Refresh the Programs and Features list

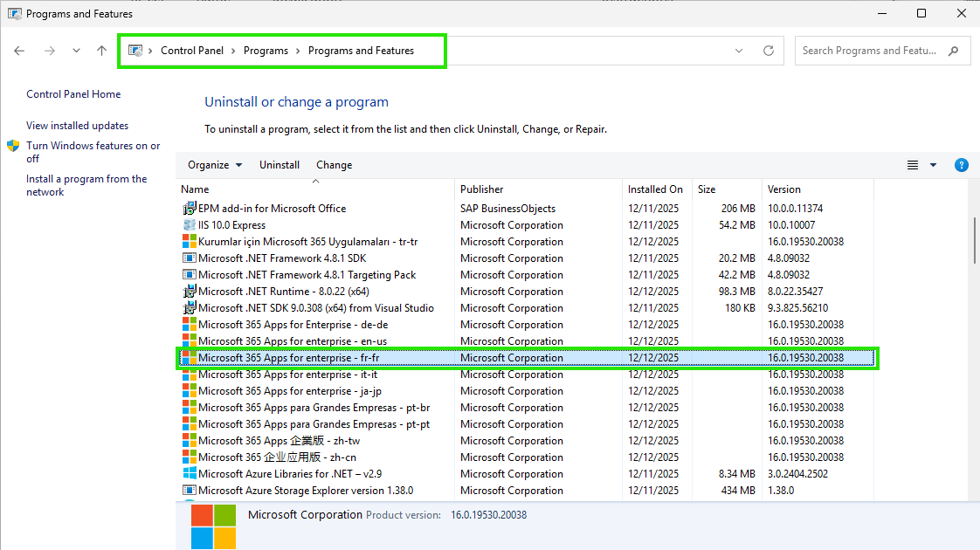tap(769, 51)
